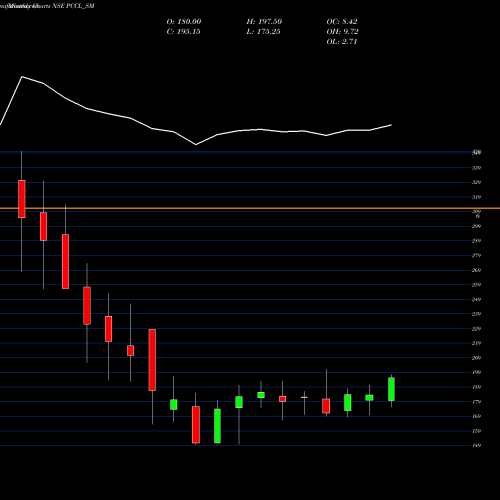The image size is (500, 500).
Task: Click the "NSE PCCL_SM" chart title
Action: point(73,6)
